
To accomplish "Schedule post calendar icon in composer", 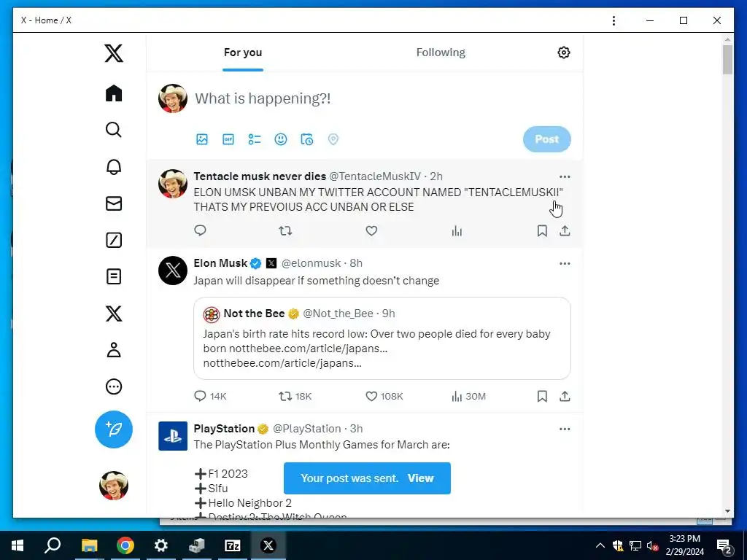I will pyautogui.click(x=307, y=139).
